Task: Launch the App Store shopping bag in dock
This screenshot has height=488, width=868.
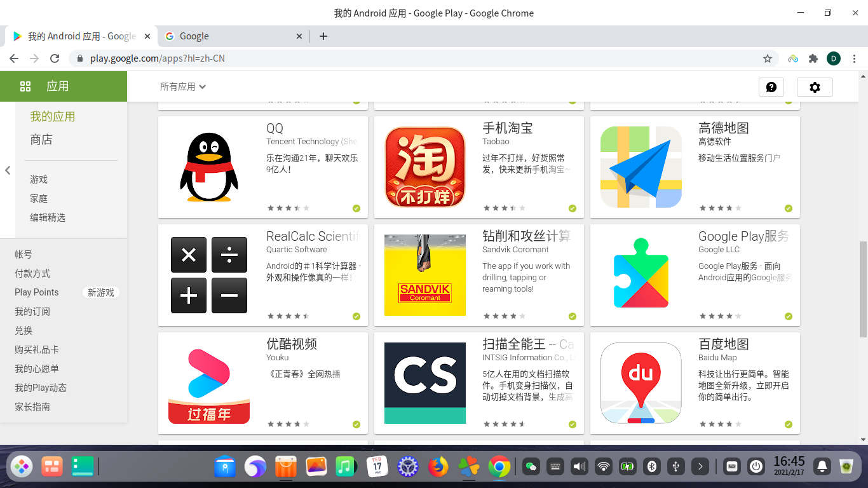Action: [286, 466]
